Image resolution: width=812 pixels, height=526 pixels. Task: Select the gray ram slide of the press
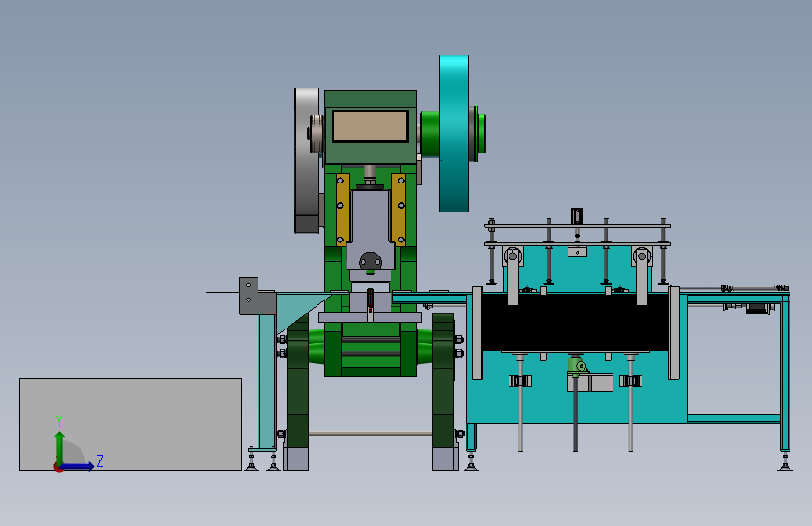(370, 227)
